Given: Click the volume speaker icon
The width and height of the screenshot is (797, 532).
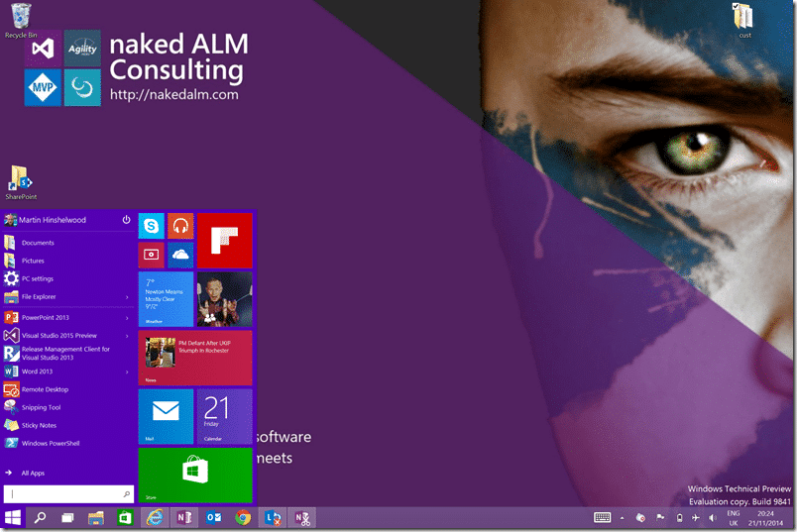Looking at the screenshot, I should coord(713,517).
